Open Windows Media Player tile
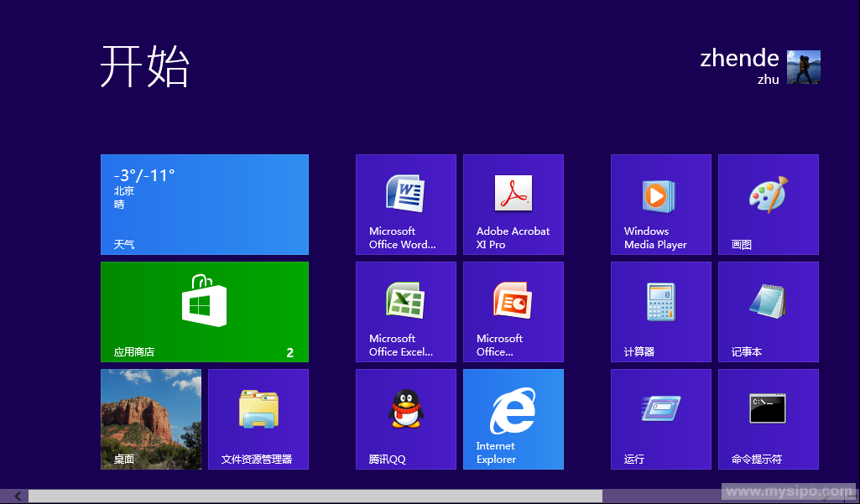This screenshot has height=504, width=860. (661, 205)
